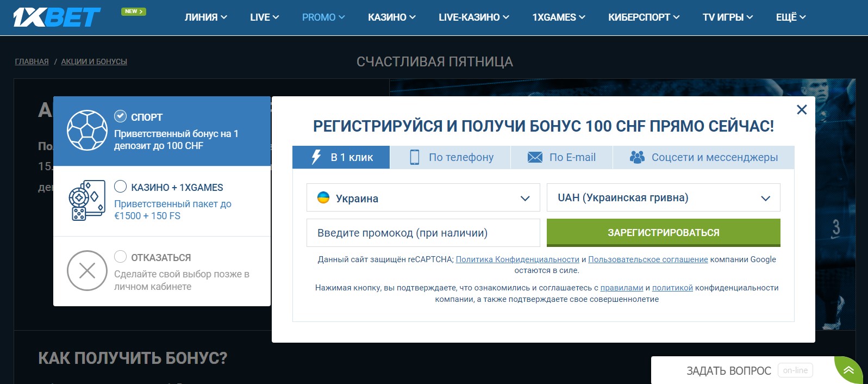Expand the LIVE-КАЗИНО menu
868x384 pixels.
pyautogui.click(x=473, y=17)
